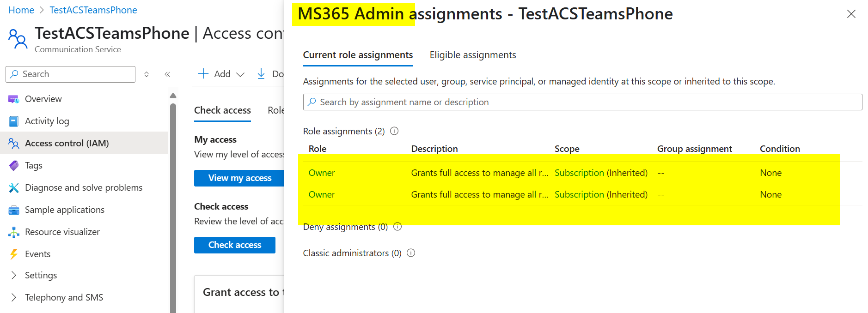Image resolution: width=868 pixels, height=313 pixels.
Task: Open Subscription scope link in first row
Action: point(579,173)
